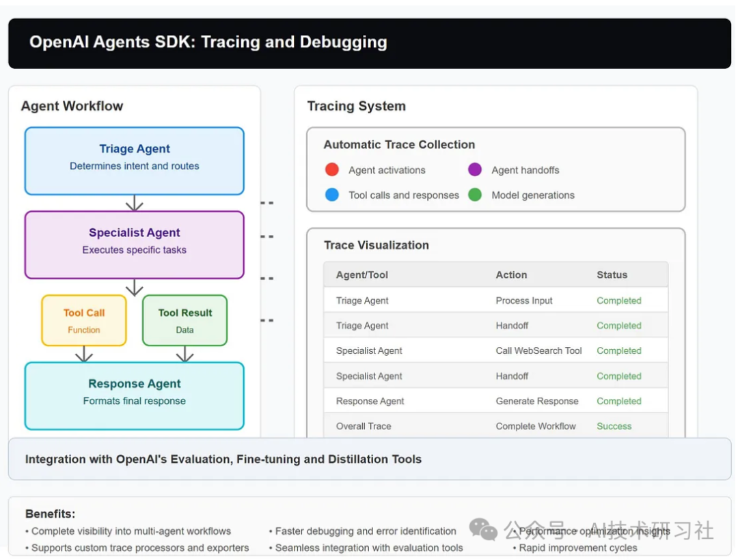Click 'Faster debugging and error identification'
738x560 pixels.
pyautogui.click(x=362, y=531)
